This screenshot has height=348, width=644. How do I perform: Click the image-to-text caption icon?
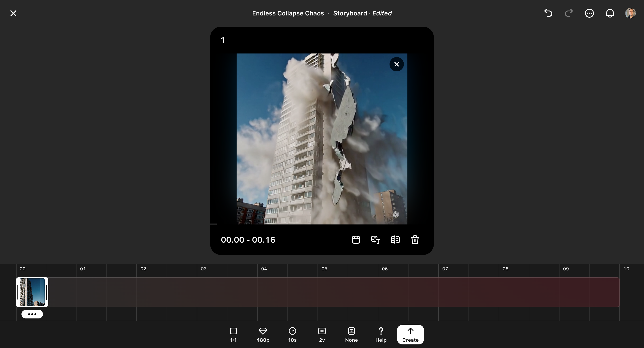click(375, 240)
